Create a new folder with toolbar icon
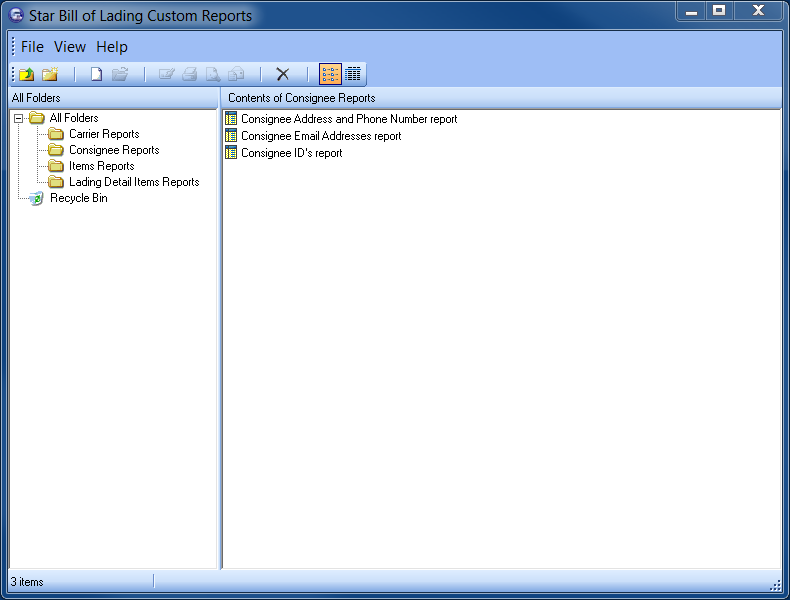 [50, 75]
